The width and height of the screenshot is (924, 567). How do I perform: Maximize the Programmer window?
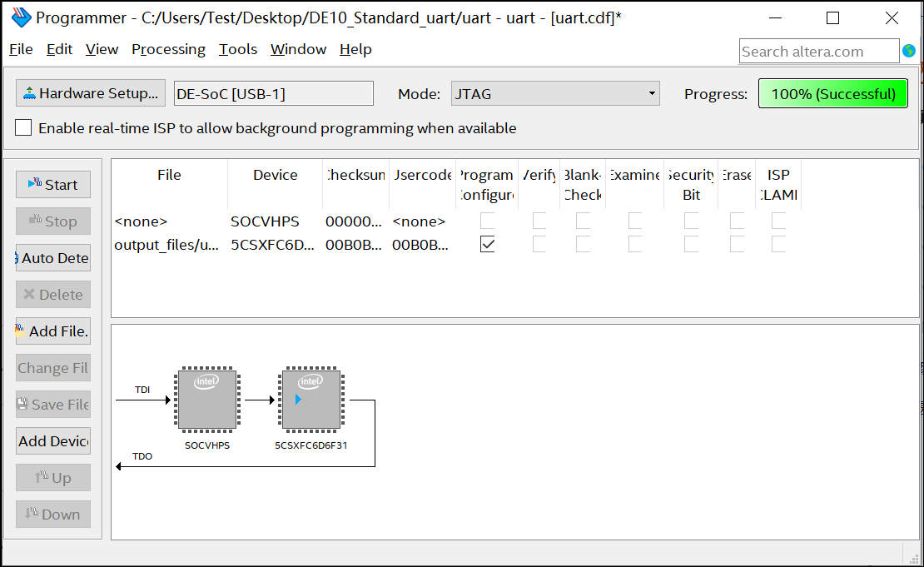(832, 18)
